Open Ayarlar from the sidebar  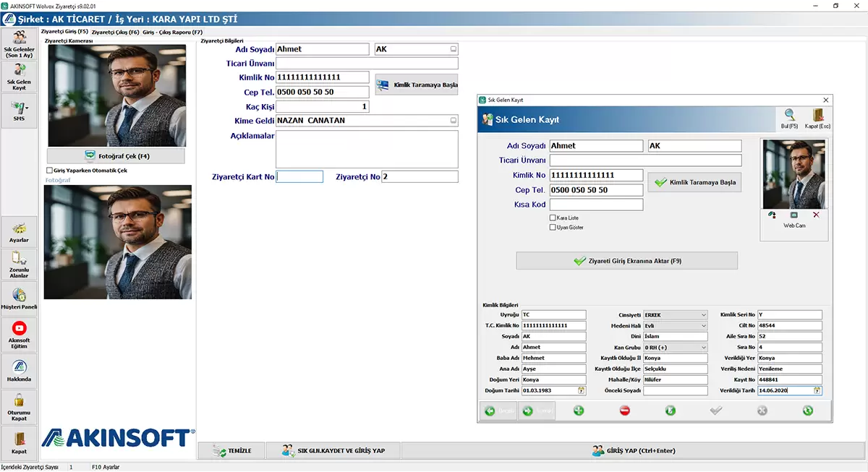pos(19,232)
